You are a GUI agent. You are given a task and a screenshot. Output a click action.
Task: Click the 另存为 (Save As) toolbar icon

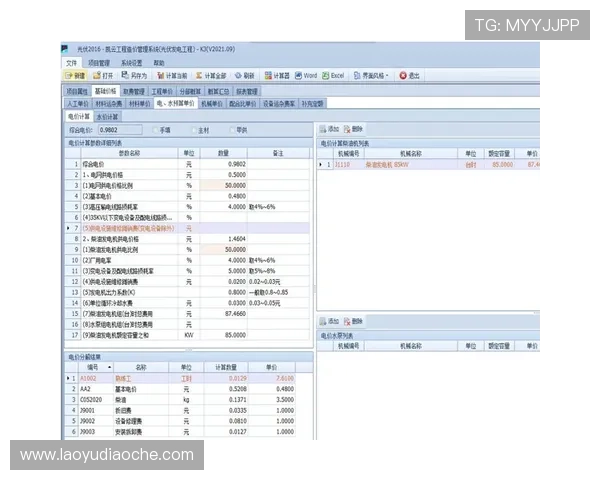[x=134, y=76]
